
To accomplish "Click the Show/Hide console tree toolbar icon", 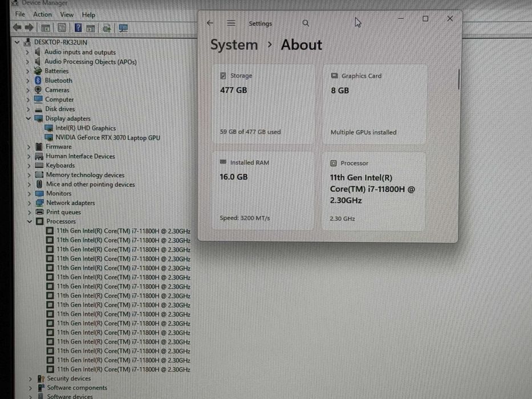I will tap(46, 28).
